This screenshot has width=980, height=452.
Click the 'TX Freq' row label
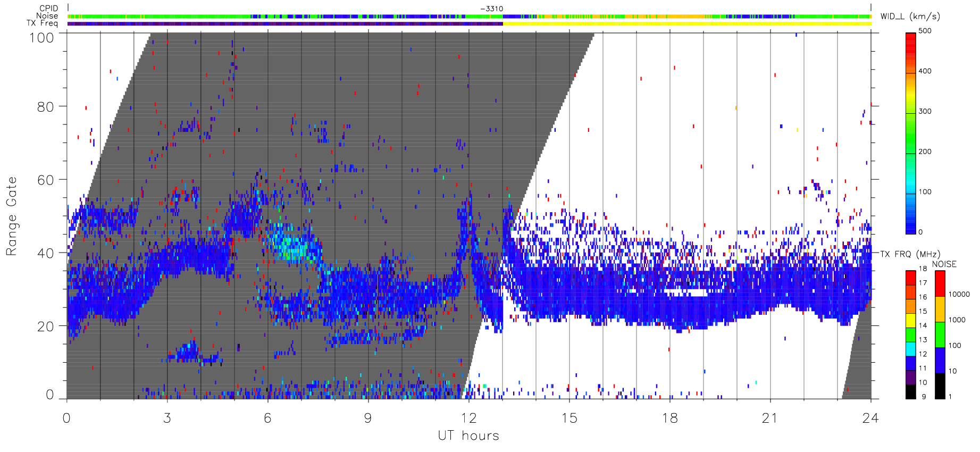click(x=42, y=23)
